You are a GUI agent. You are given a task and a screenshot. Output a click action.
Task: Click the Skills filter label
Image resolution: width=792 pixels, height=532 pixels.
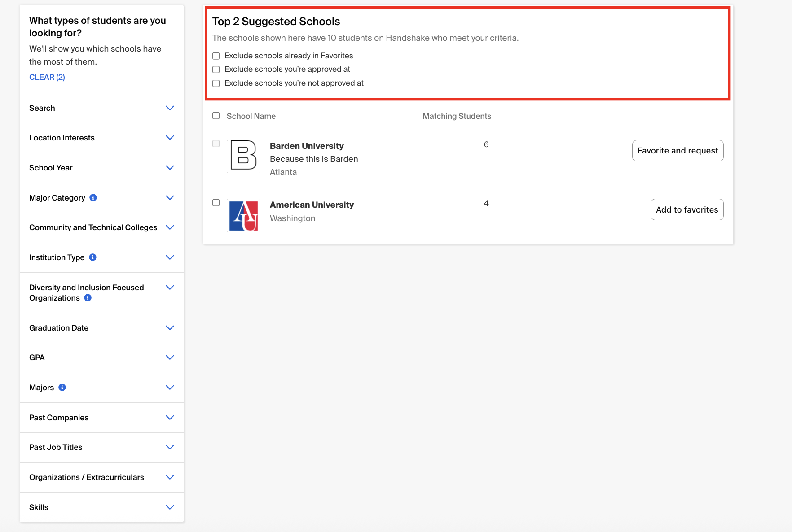(x=39, y=507)
